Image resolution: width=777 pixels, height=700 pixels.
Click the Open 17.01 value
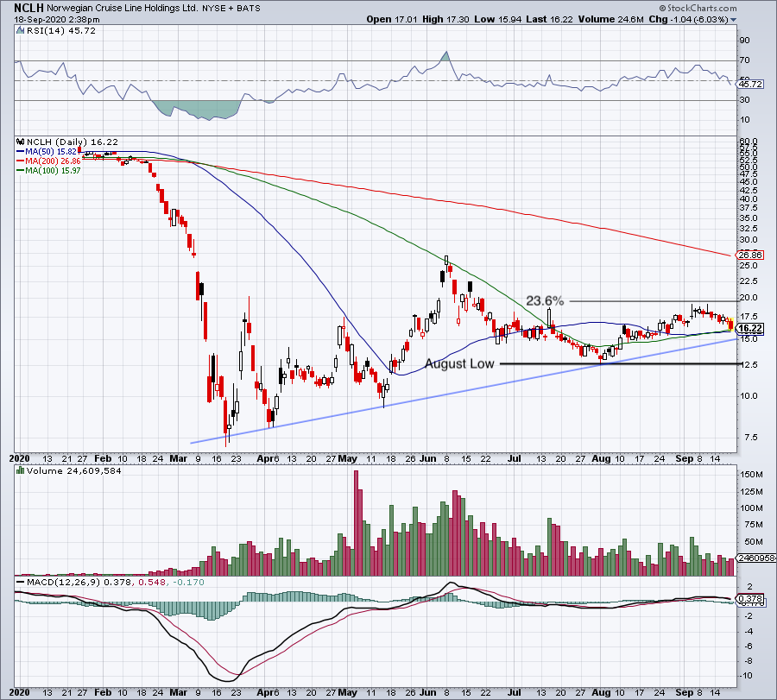click(x=393, y=19)
